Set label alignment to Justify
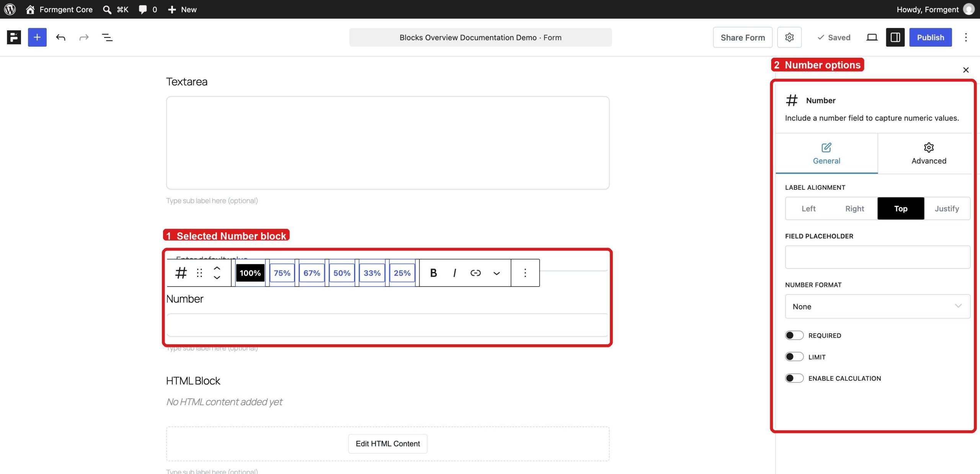Screen dimensions: 980x474 tap(947, 208)
